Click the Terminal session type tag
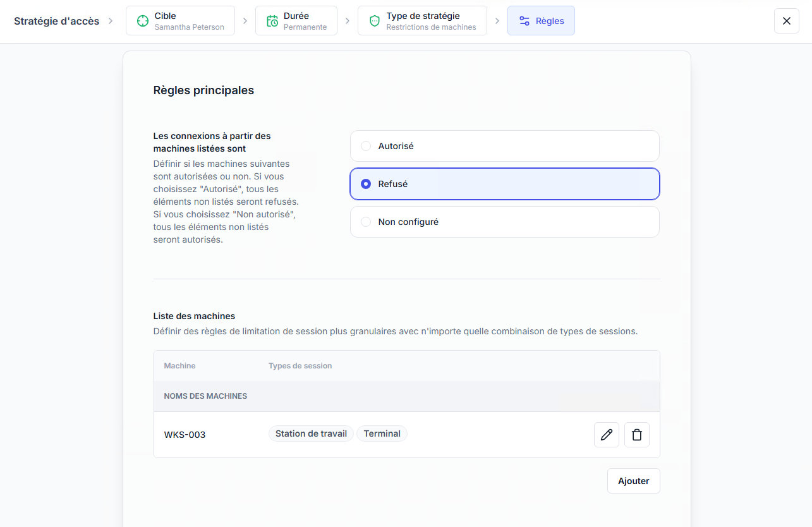This screenshot has height=527, width=812. 382,433
